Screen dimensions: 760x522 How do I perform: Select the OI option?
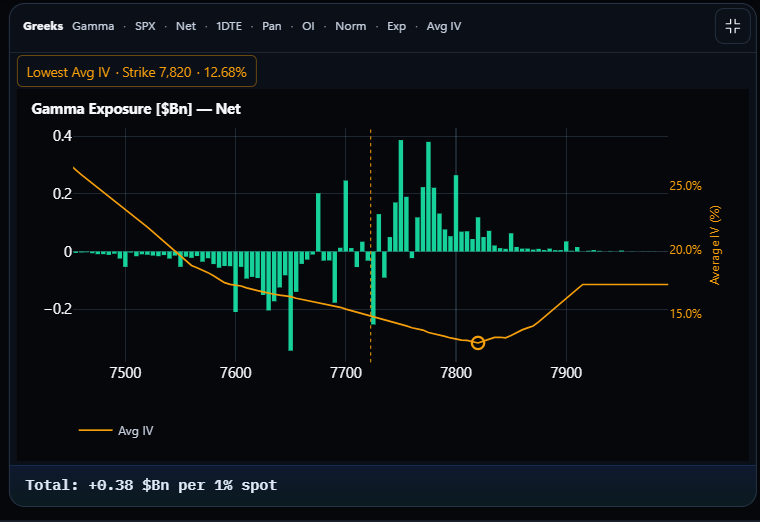(x=308, y=26)
